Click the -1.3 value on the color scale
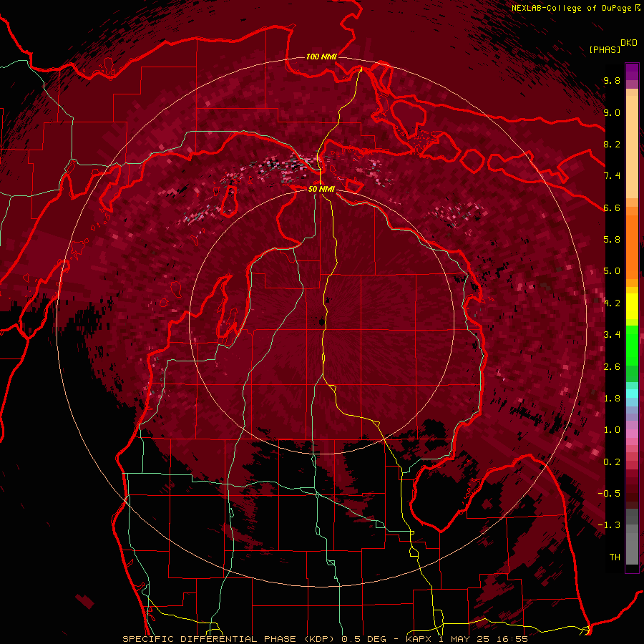Image resolution: width=644 pixels, height=644 pixels. coord(609,525)
